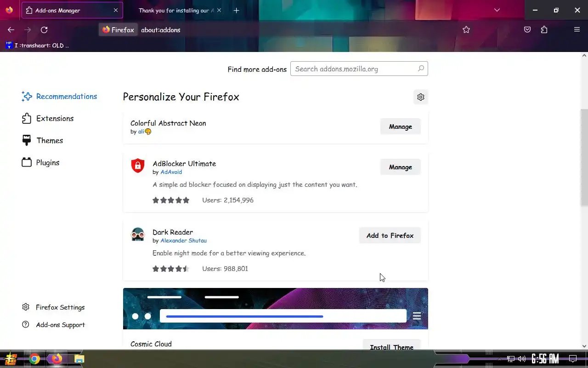This screenshot has height=368, width=588.
Task: Click the gear tools icon beside Personalize Your Firefox
Action: (420, 97)
